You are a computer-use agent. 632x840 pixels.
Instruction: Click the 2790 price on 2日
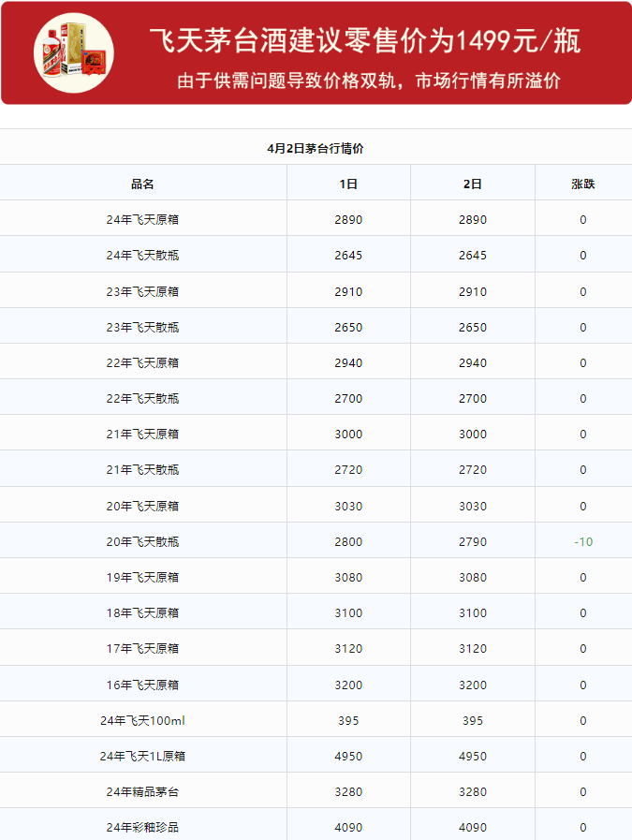[473, 541]
